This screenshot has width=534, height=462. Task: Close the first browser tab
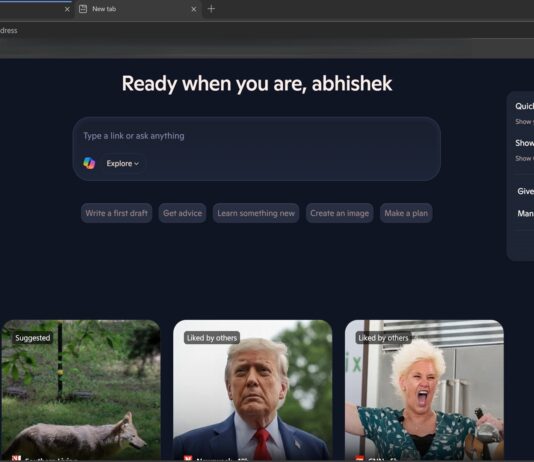click(x=67, y=9)
